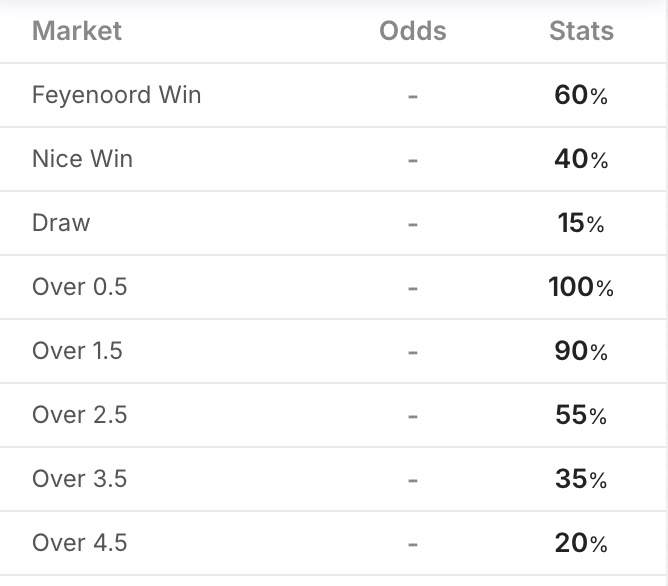Click the Stats column header
Image resolution: width=668 pixels, height=586 pixels.
click(x=581, y=31)
